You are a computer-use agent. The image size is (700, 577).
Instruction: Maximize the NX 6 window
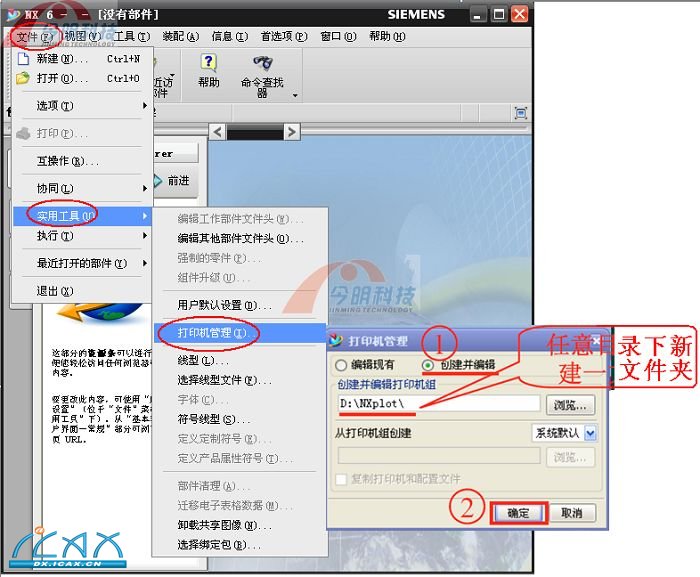(x=499, y=15)
